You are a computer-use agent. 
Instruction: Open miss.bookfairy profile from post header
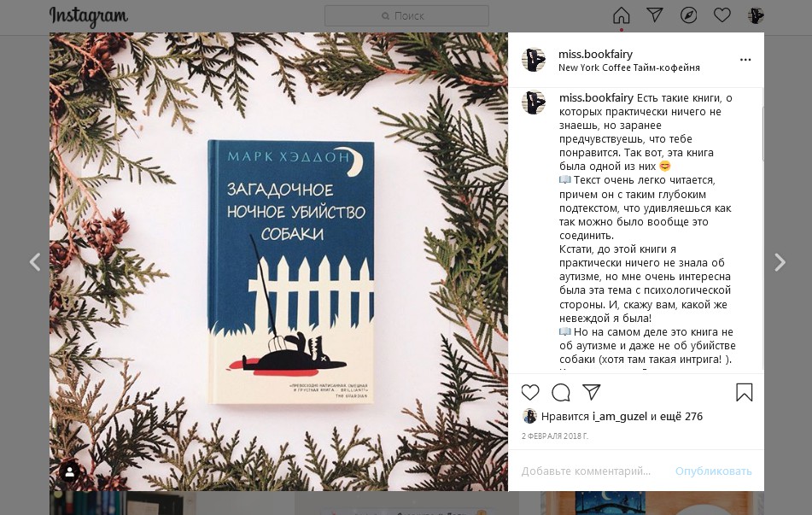tap(595, 54)
